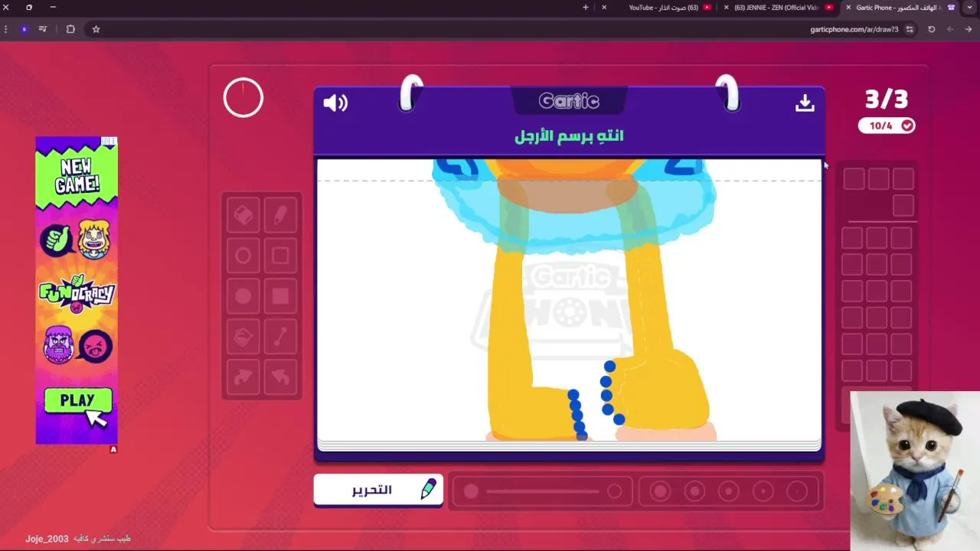
Task: Adjust the brush opacity slider
Action: (x=542, y=492)
